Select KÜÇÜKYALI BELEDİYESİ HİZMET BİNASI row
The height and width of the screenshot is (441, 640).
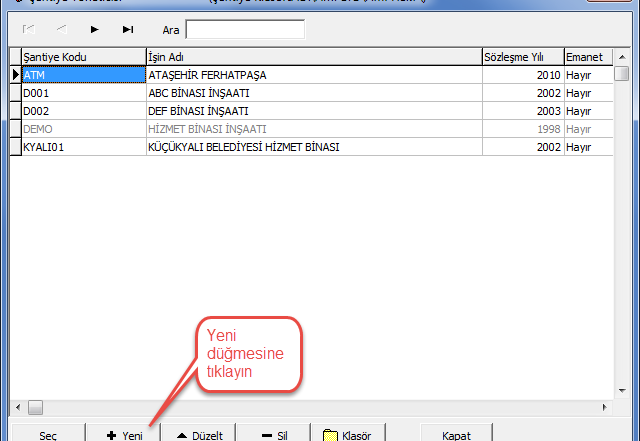[x=312, y=147]
